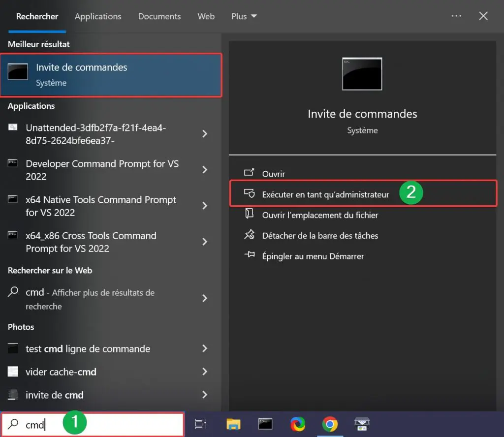Open Task View from the taskbar

pyautogui.click(x=200, y=424)
